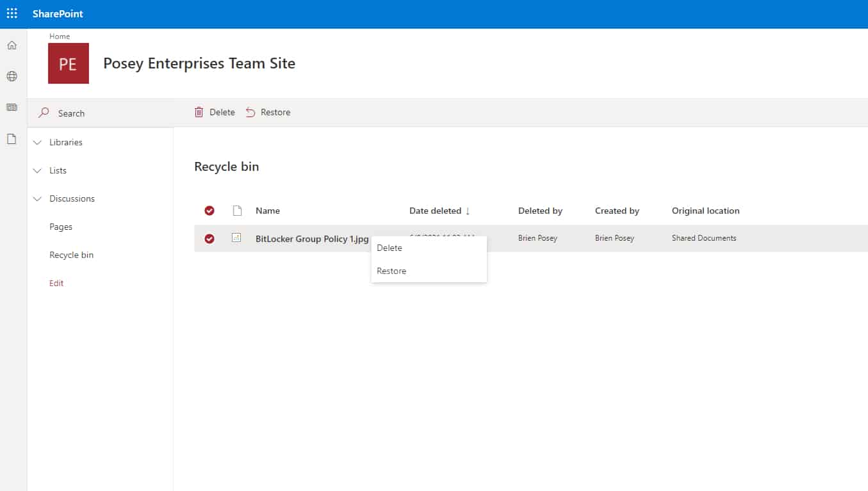Image resolution: width=868 pixels, height=491 pixels.
Task: Click Brien Posey under Created by
Action: (614, 238)
